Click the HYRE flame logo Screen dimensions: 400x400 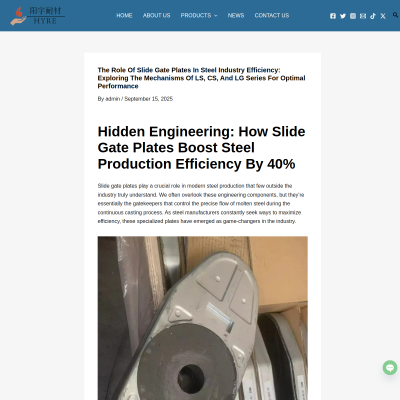37,16
